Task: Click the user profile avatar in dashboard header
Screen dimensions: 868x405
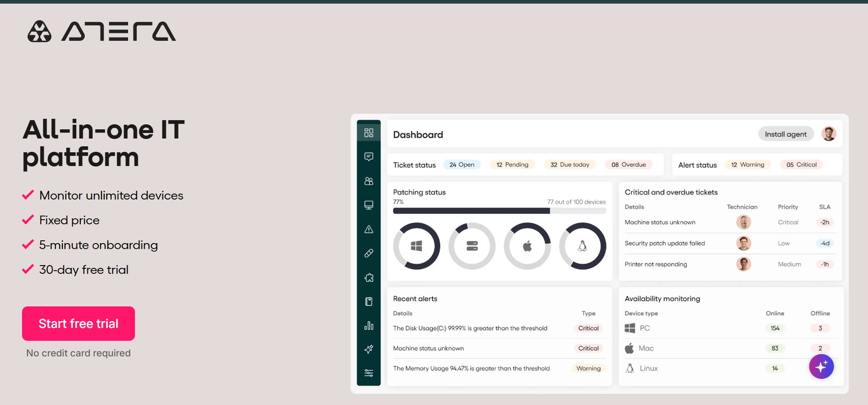Action: pyautogui.click(x=828, y=134)
